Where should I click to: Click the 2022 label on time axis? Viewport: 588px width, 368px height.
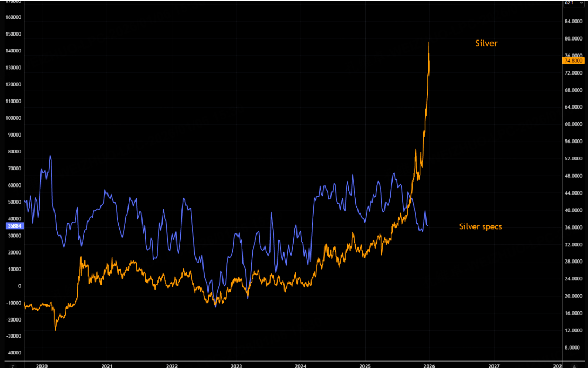coord(172,366)
